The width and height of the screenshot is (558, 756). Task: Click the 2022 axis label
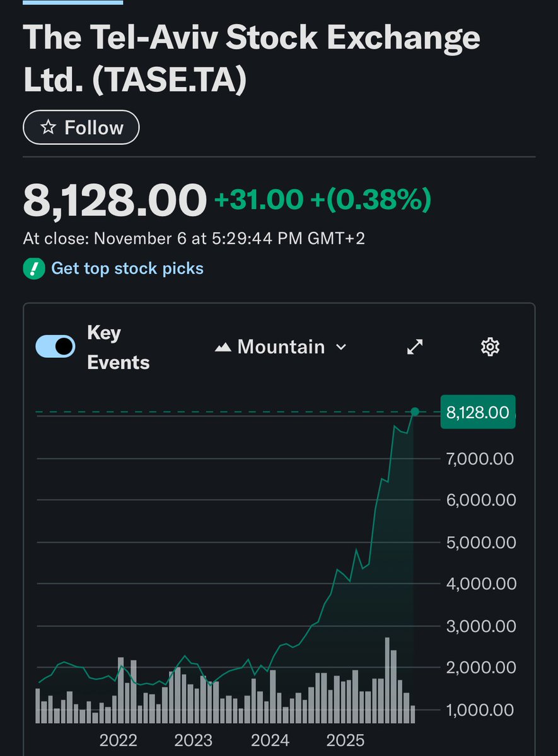click(118, 740)
